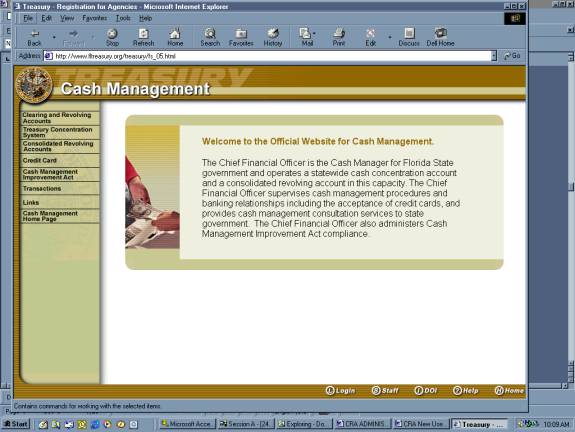Open Favorites panel from toolbar icon

[x=241, y=34]
